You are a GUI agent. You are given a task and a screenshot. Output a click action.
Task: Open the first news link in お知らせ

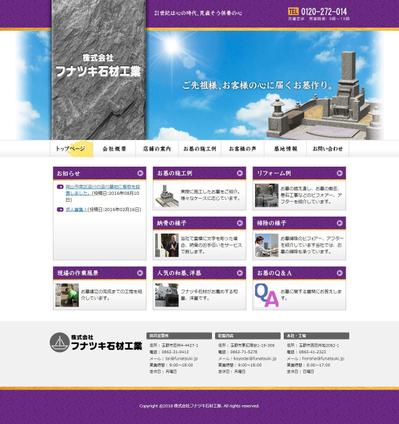pos(103,190)
